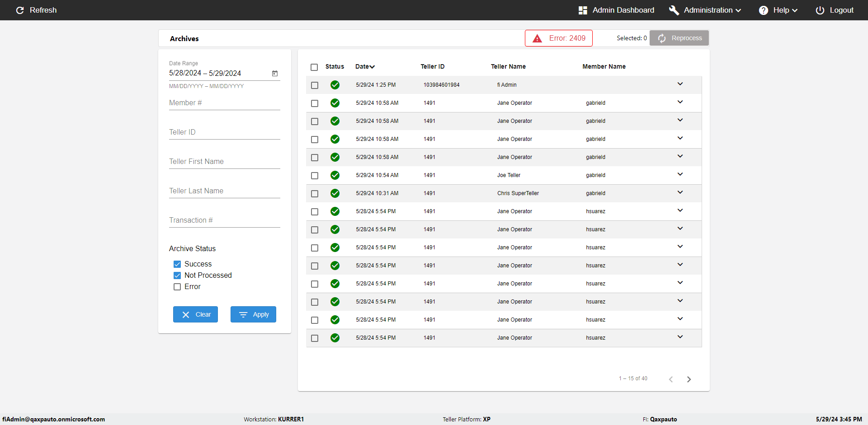The image size is (868, 425).
Task: Click the Refresh icon in top bar
Action: point(20,10)
